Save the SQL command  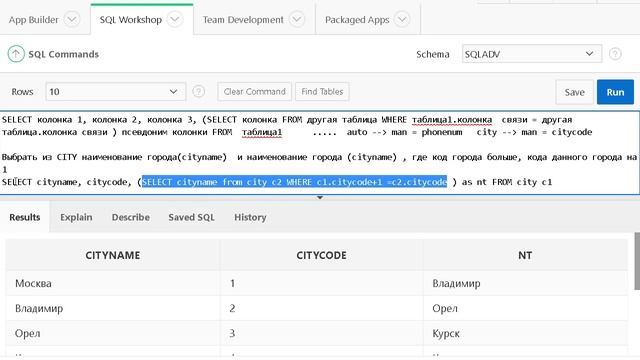click(x=574, y=92)
